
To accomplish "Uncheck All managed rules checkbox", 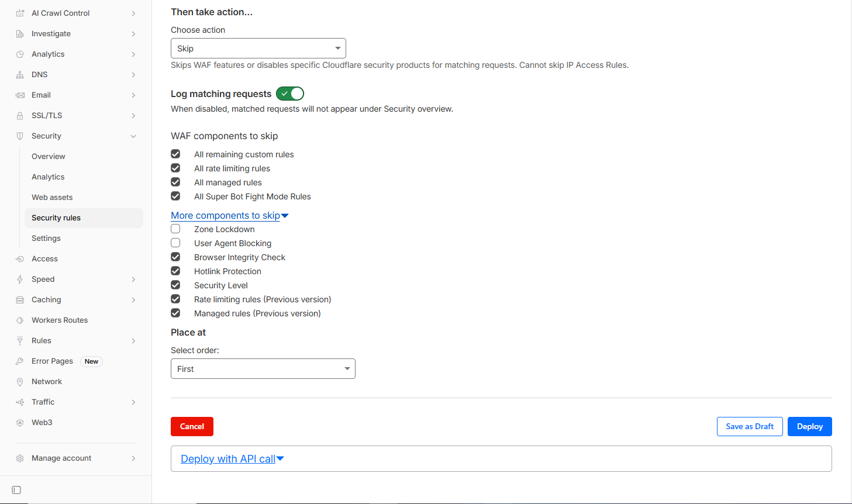I will [175, 182].
